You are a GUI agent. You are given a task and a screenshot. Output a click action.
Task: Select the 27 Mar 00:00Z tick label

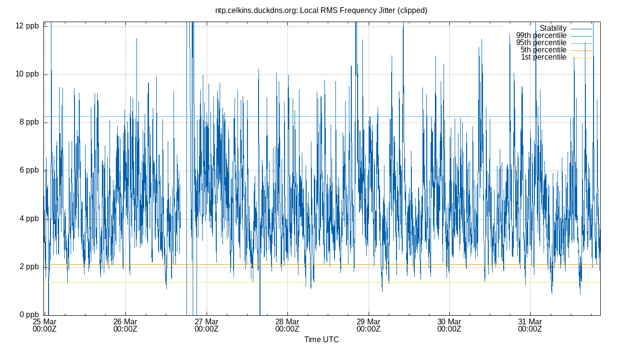[206, 323]
